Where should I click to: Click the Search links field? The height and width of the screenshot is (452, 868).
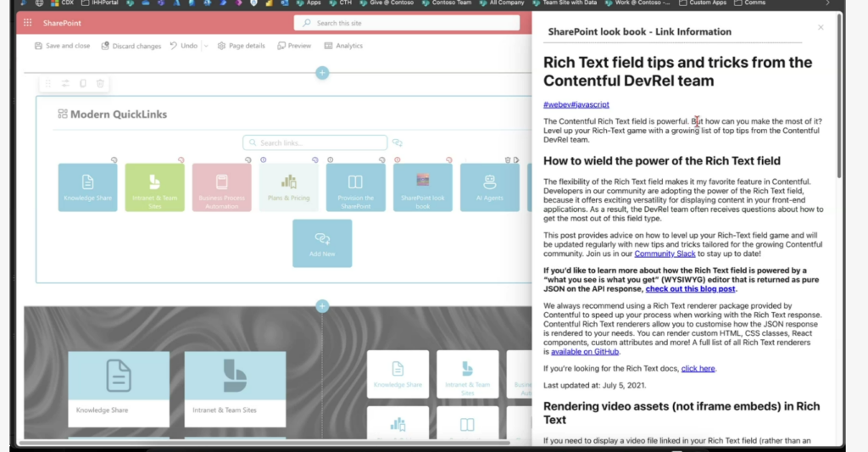coord(315,143)
